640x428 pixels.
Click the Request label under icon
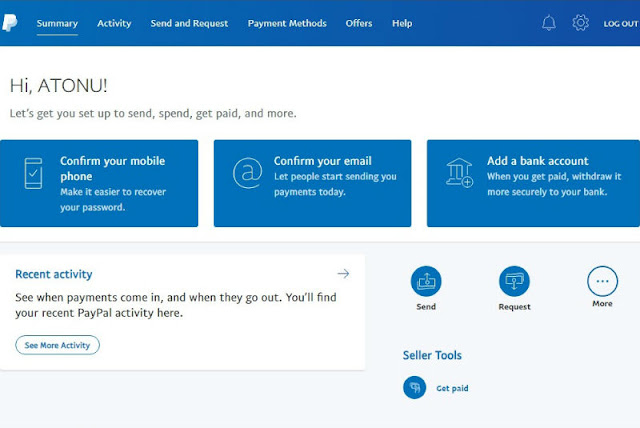[x=514, y=306]
